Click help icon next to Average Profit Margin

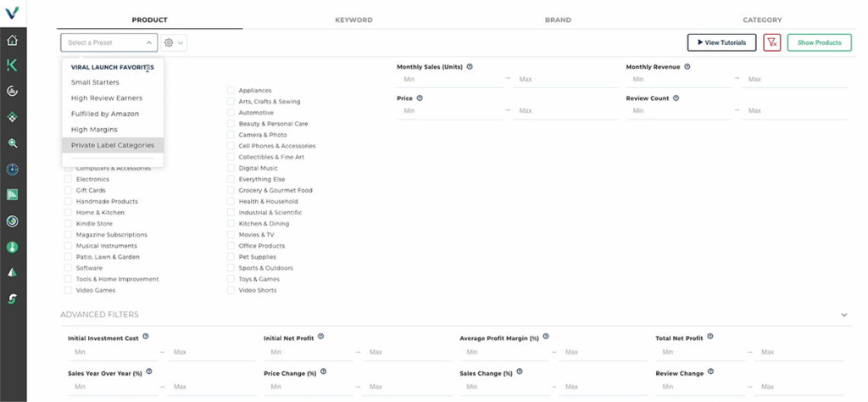[546, 336]
